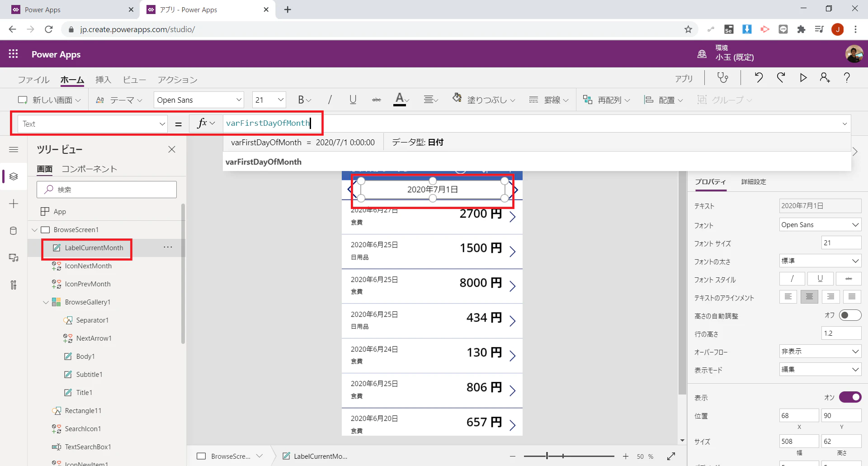
Task: Open the New screen (新しい画面) dropdown
Action: (x=49, y=100)
